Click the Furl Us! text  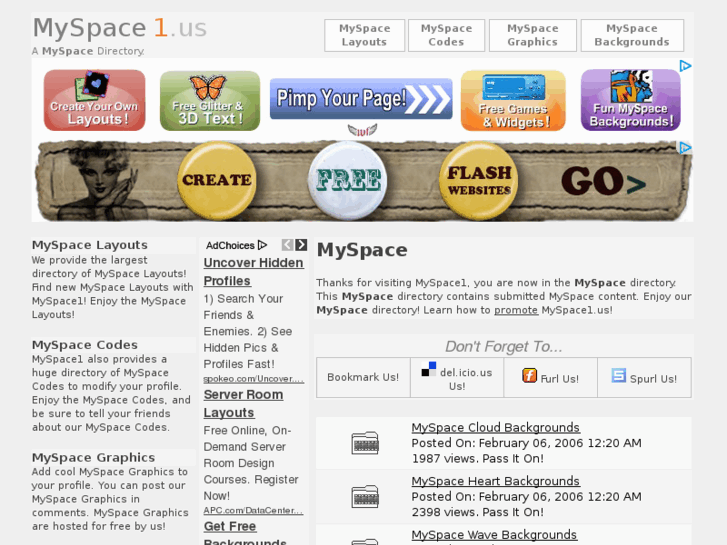tap(560, 379)
